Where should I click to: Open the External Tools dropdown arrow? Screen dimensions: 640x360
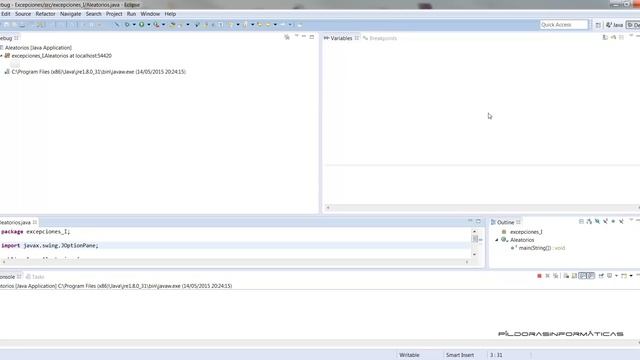(x=163, y=25)
